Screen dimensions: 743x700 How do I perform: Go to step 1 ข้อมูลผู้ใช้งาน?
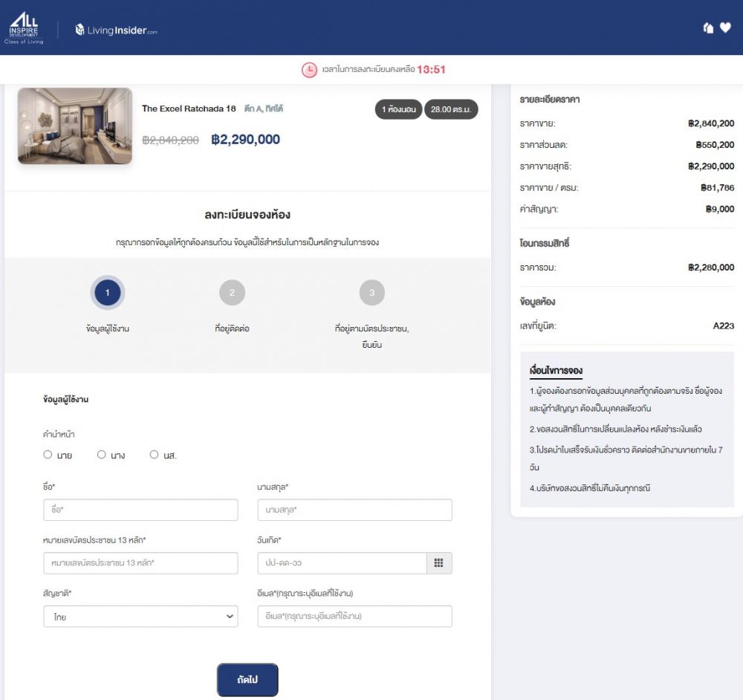(x=108, y=293)
